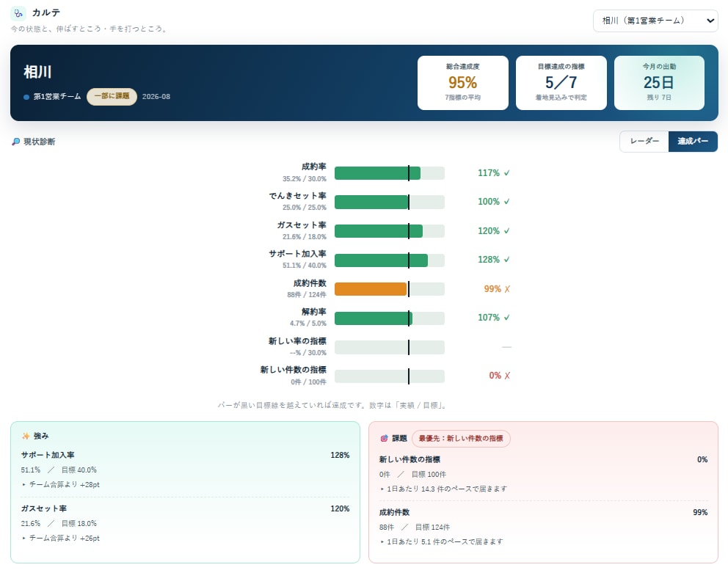Click the check mark next to 128%
Viewport: 728px width, 573px height.
point(506,260)
